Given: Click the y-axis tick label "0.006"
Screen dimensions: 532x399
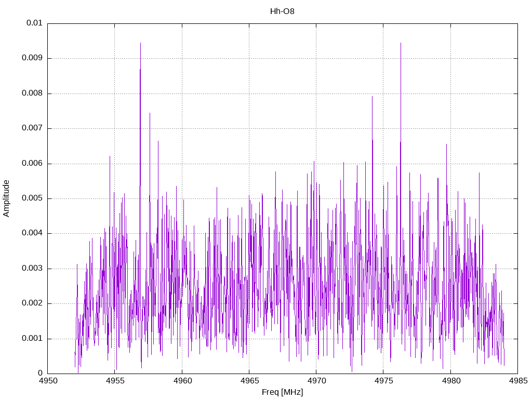Looking at the screenshot, I should [x=32, y=164].
